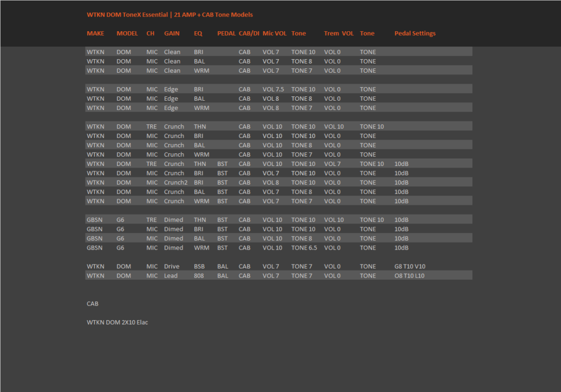Click the 'BSB' cell
Viewport: 561px width, 392px height.
coord(199,267)
